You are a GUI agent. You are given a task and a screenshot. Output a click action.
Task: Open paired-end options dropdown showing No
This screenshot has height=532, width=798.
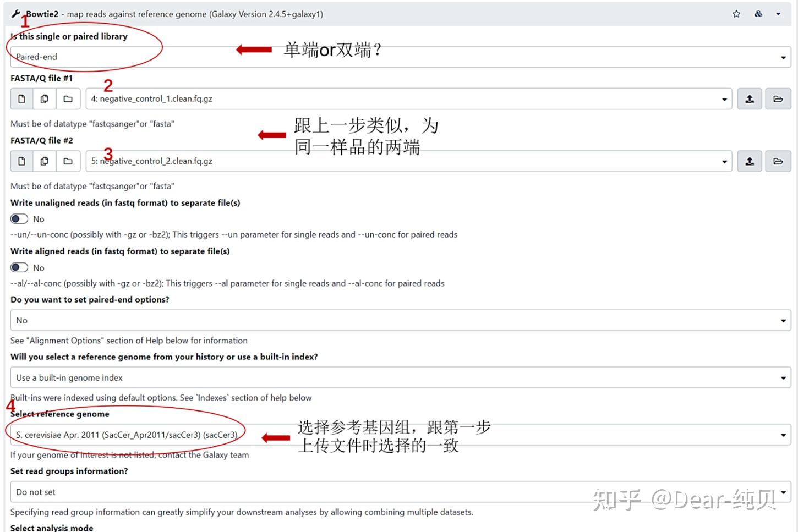click(401, 320)
